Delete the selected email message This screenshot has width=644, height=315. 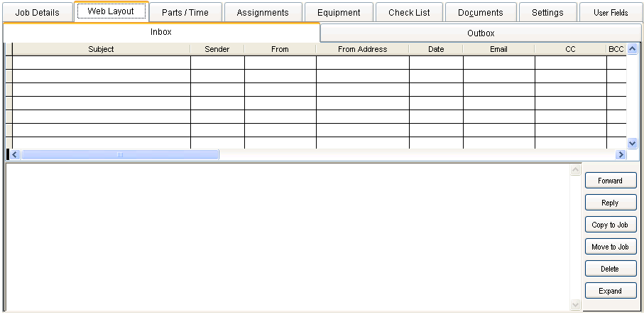610,269
